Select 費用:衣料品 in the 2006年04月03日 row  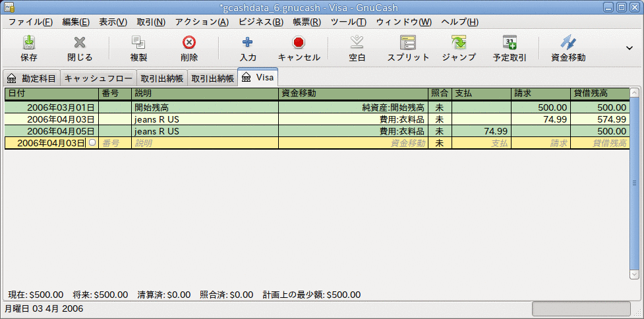(353, 120)
